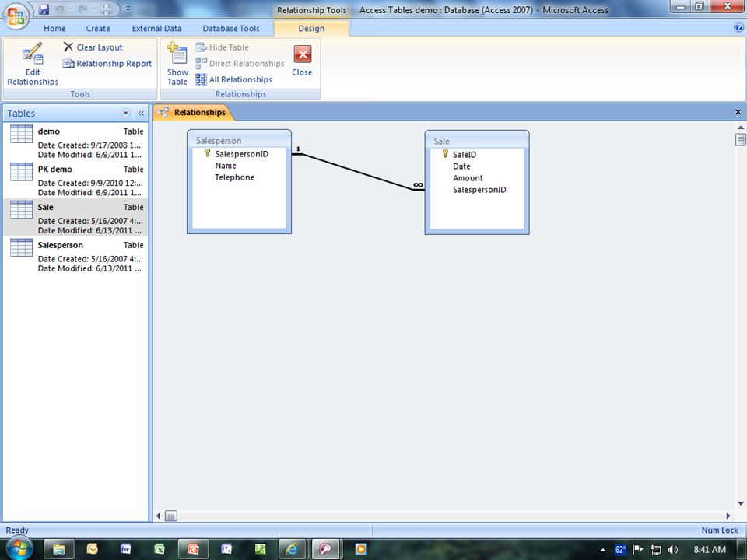
Task: Select the Sale table in navigation pane
Action: [76, 218]
